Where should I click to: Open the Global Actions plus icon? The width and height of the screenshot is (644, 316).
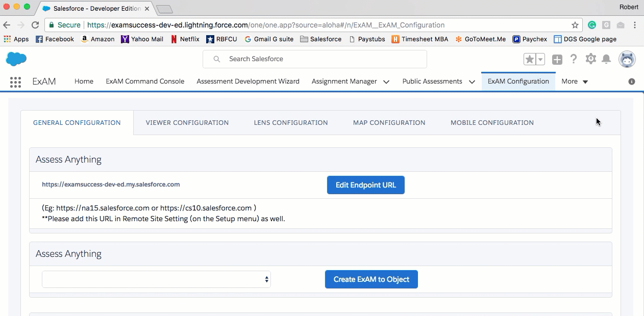(x=557, y=60)
